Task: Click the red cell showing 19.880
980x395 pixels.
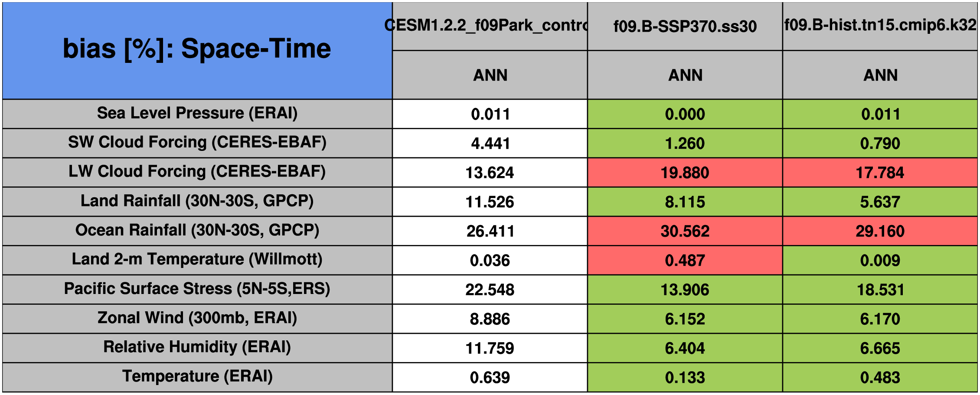Action: [x=685, y=173]
